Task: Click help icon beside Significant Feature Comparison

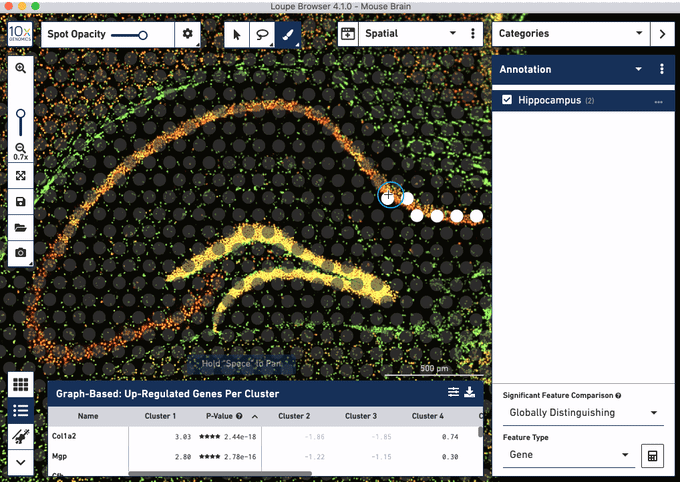Action: [x=618, y=395]
